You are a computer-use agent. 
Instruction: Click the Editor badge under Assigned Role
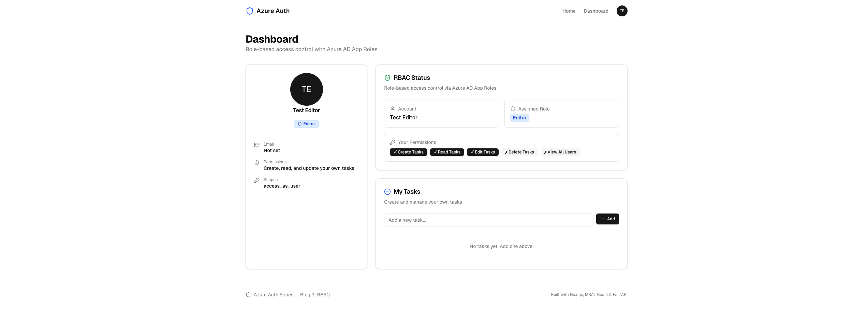point(519,118)
